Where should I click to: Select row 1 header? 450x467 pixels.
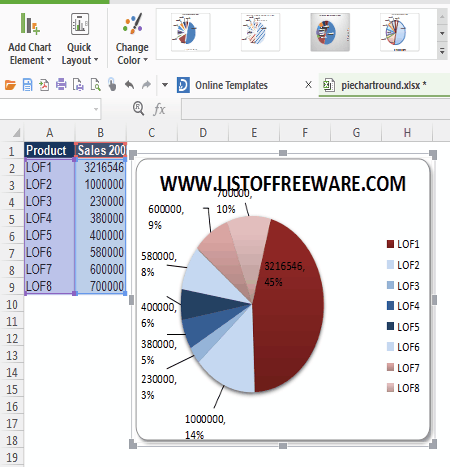pos(12,151)
